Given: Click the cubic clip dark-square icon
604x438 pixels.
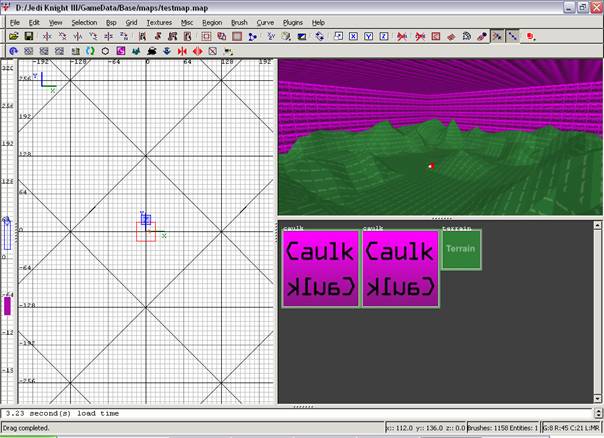Looking at the screenshot, I should click(302, 36).
